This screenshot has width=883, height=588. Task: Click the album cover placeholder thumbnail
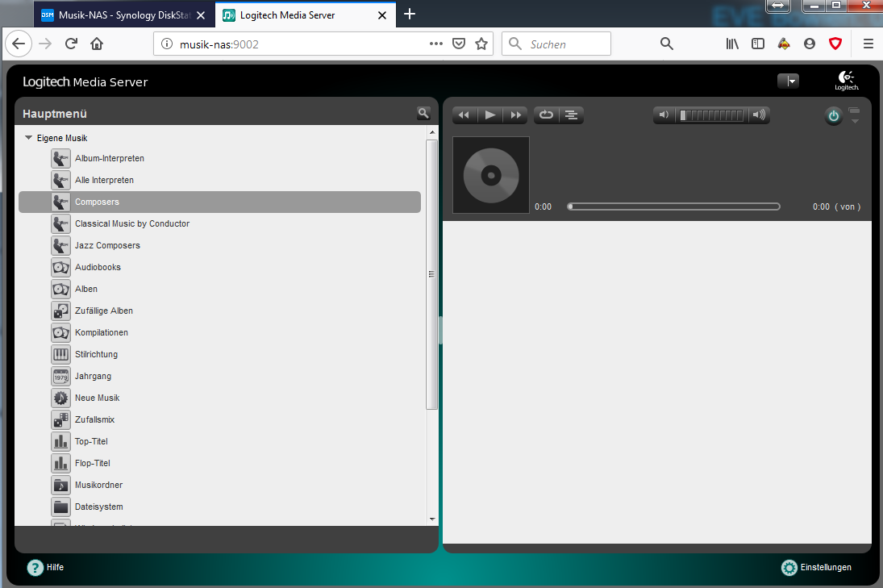coord(491,175)
